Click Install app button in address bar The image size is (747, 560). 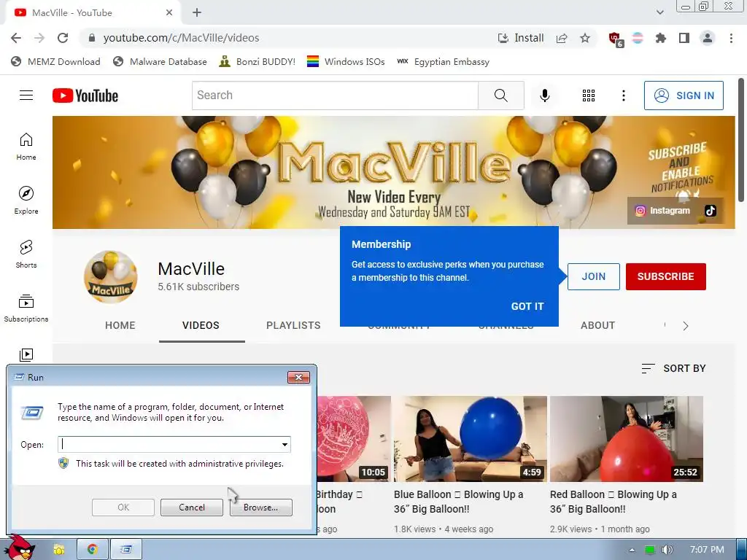pos(521,38)
